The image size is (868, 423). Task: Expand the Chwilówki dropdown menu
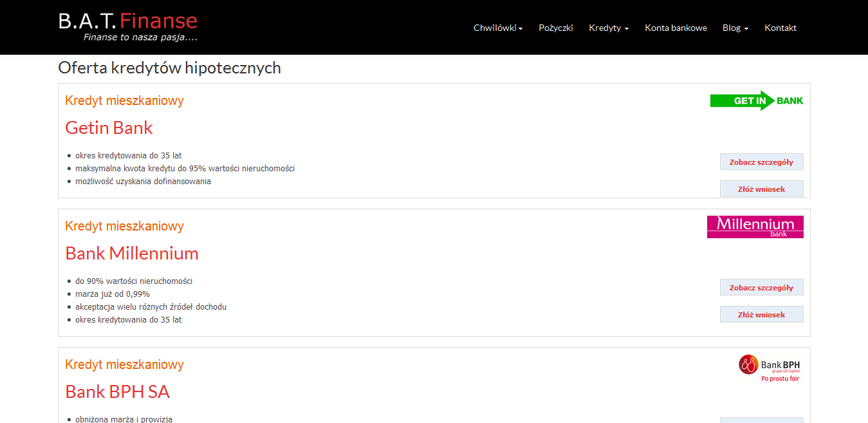pos(497,28)
